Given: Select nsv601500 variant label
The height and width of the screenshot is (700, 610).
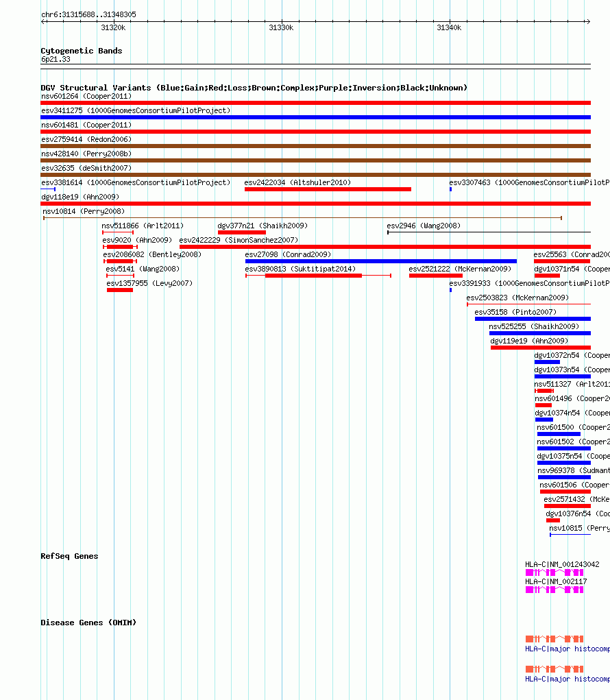Looking at the screenshot, I should (574, 427).
